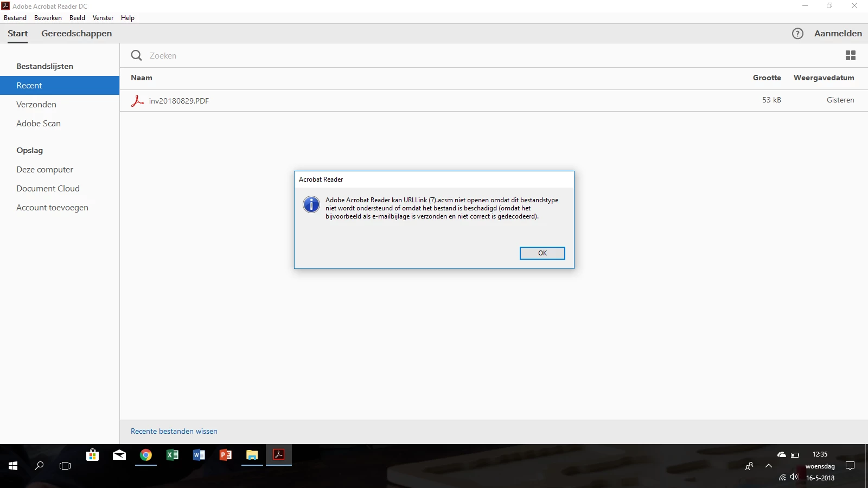Image resolution: width=868 pixels, height=488 pixels.
Task: Click the OneDrive cloud tray icon
Action: point(781,454)
